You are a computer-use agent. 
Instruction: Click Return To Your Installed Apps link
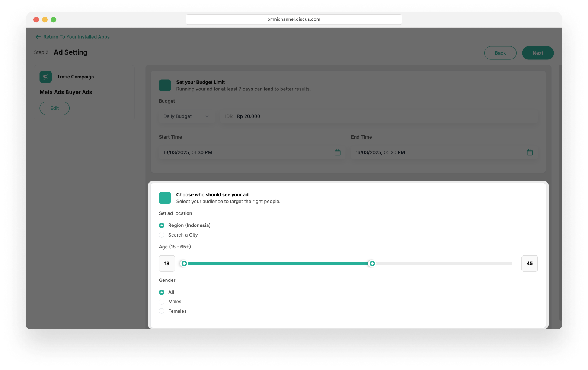[76, 37]
